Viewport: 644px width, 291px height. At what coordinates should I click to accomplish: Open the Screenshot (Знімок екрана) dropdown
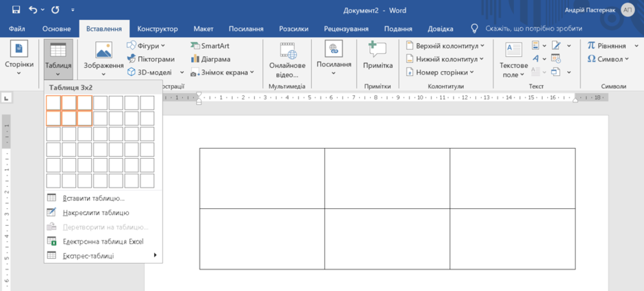(252, 73)
